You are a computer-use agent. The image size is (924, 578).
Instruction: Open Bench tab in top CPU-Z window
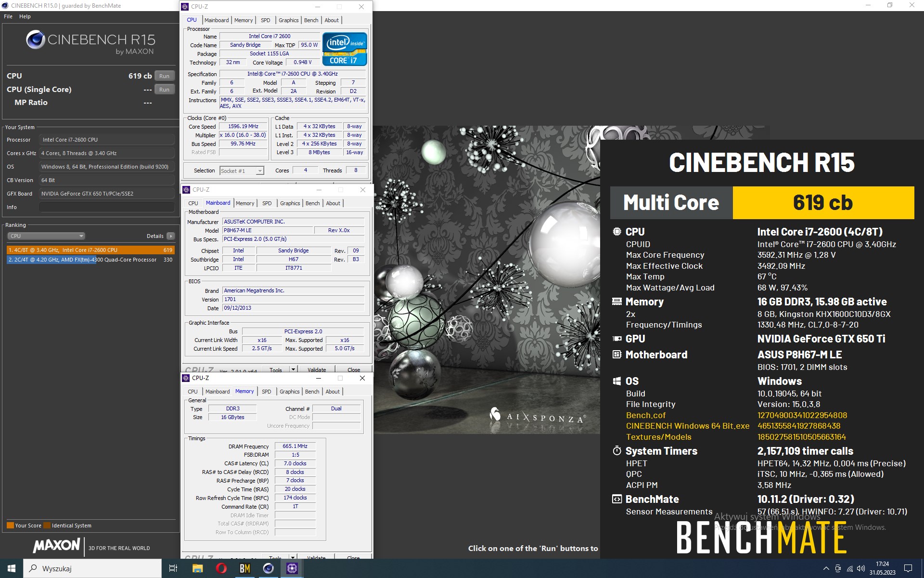point(311,20)
